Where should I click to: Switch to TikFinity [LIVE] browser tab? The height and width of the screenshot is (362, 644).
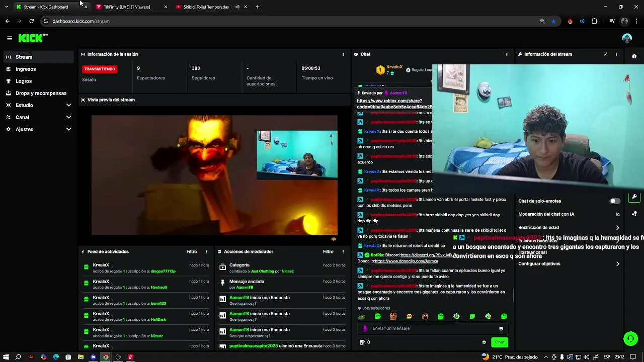click(131, 7)
